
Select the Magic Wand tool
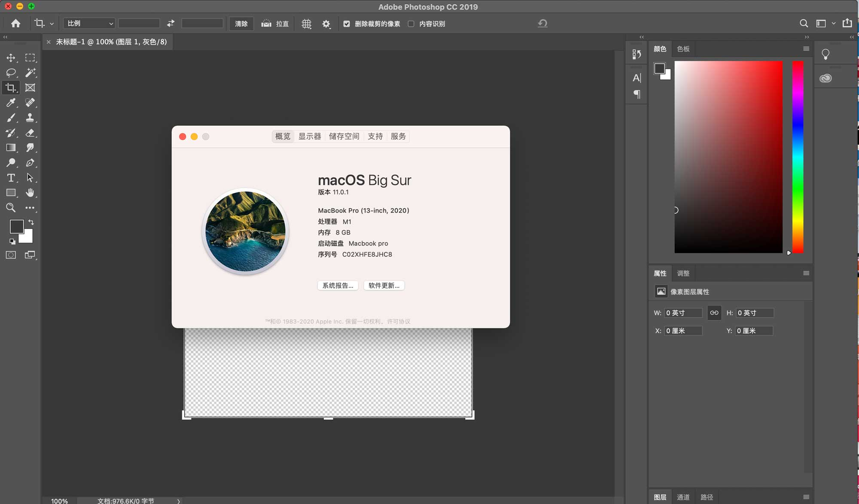pyautogui.click(x=30, y=73)
